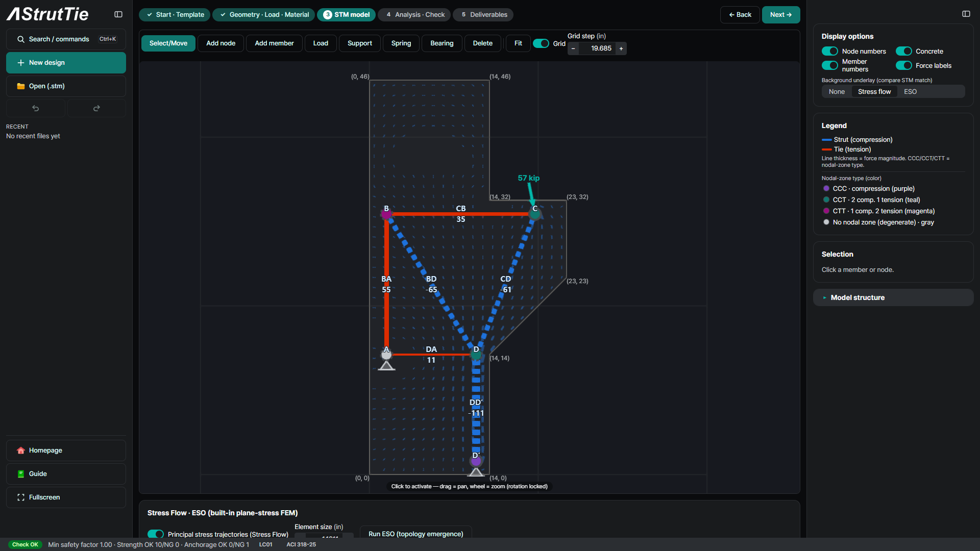Click the undo arrow icon

click(36, 108)
